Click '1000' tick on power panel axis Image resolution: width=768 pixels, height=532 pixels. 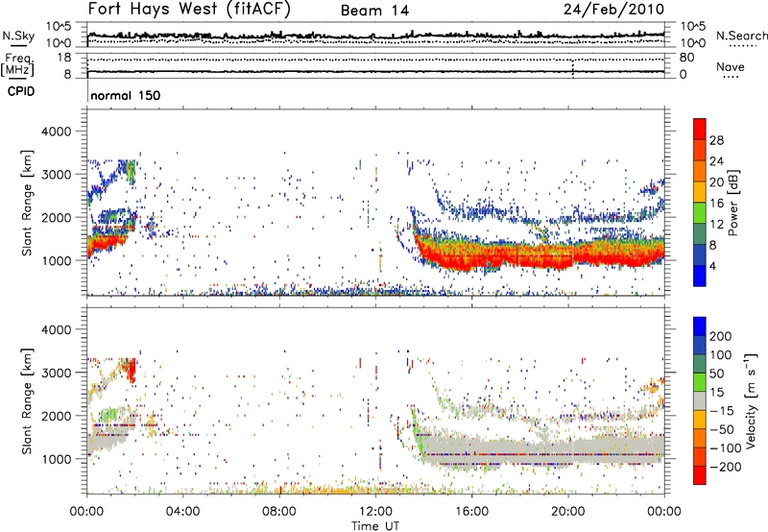(56, 260)
